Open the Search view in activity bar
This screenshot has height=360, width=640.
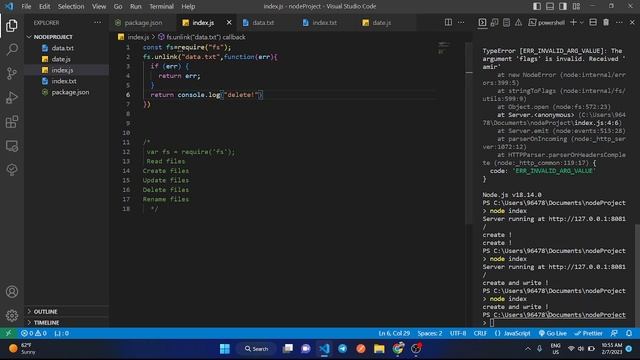click(x=12, y=49)
